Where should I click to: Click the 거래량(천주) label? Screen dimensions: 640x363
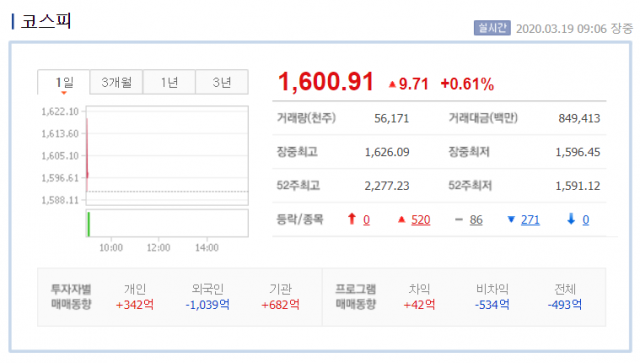pyautogui.click(x=306, y=118)
